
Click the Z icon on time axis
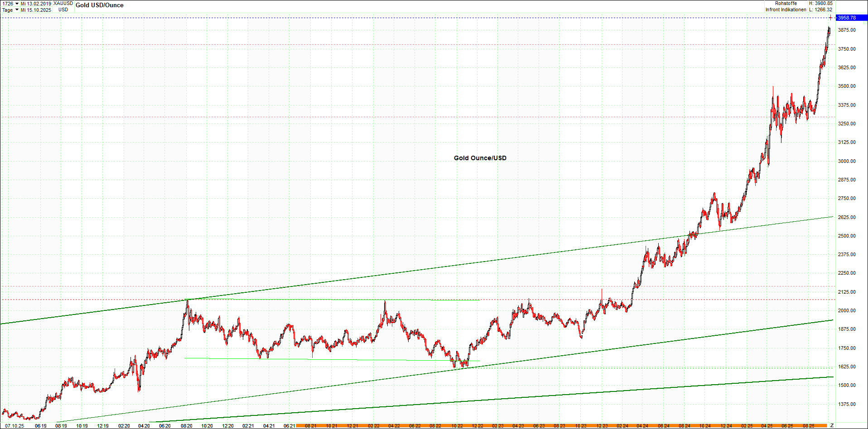(832, 425)
